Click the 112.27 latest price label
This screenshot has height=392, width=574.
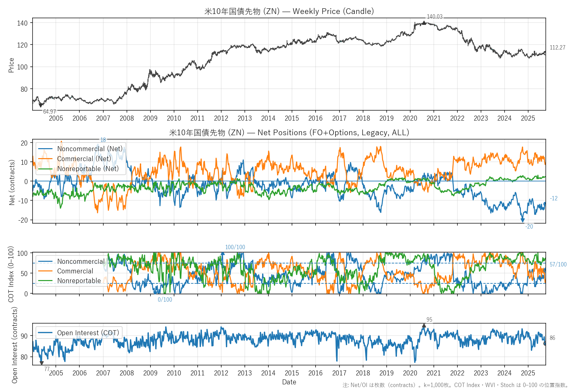pos(557,48)
